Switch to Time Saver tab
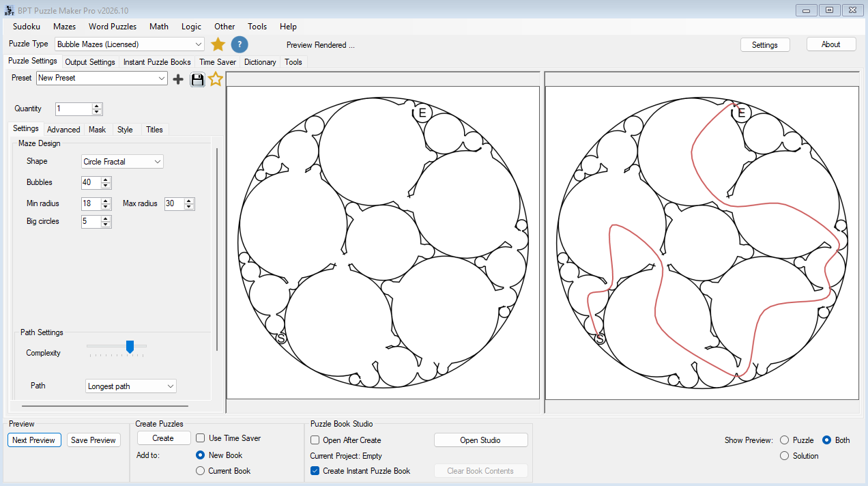 pos(218,62)
